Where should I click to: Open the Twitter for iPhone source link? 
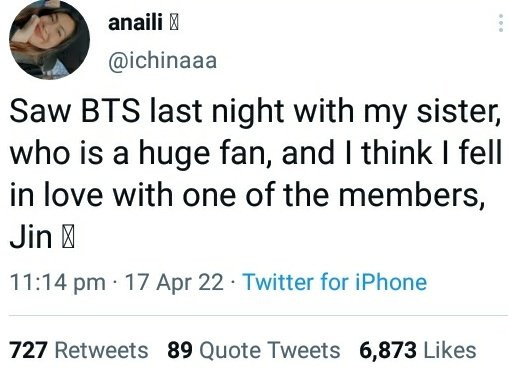click(x=335, y=282)
